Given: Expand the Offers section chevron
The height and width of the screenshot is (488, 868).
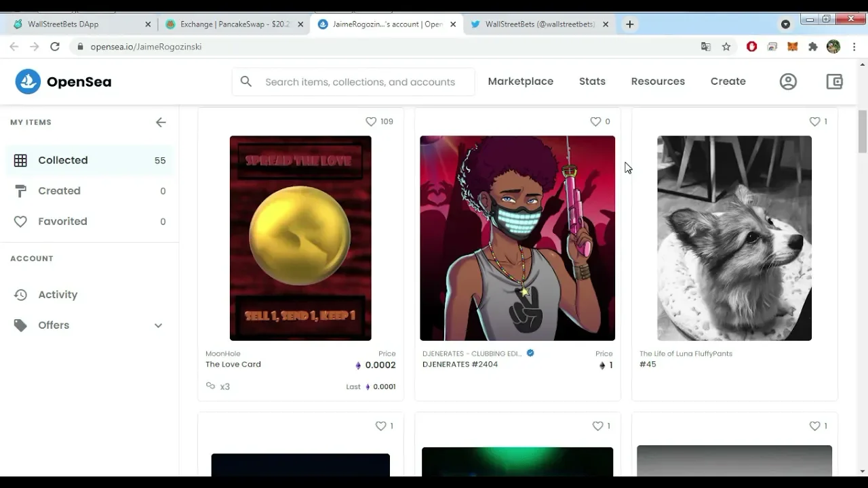Looking at the screenshot, I should point(158,325).
